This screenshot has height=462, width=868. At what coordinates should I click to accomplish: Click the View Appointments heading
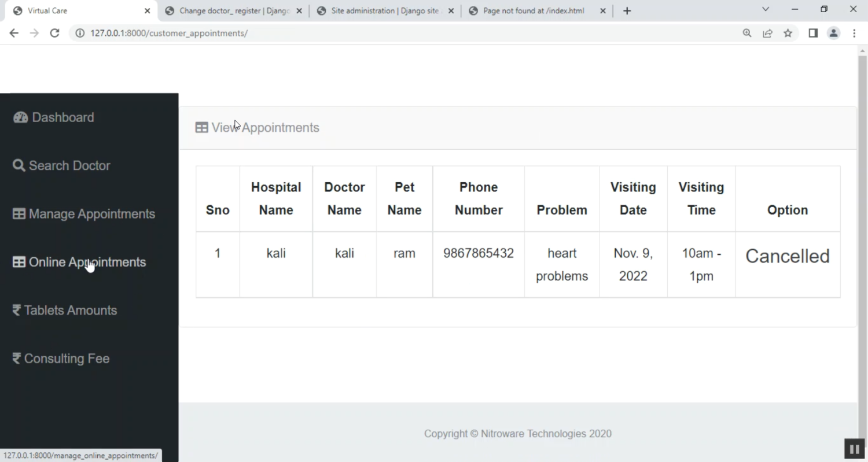click(x=265, y=128)
